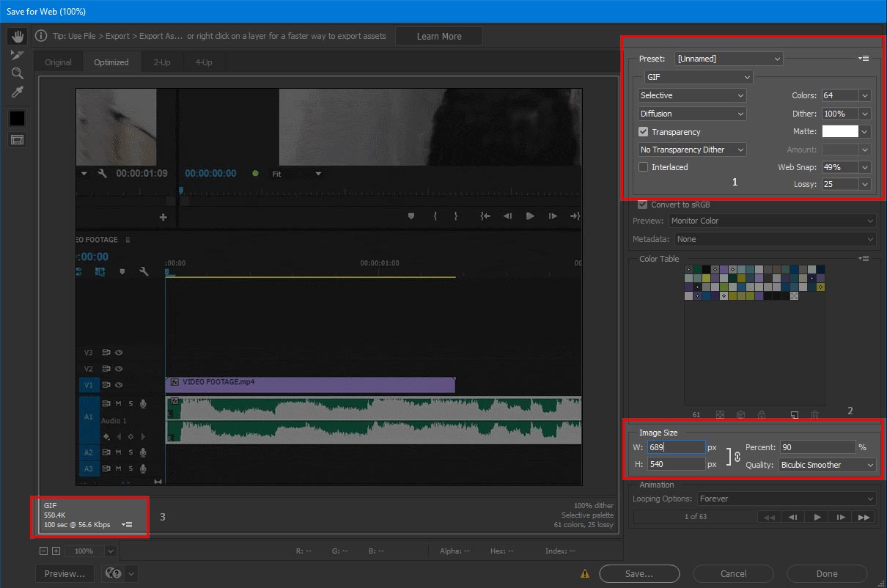Select the Hand tool
The width and height of the screenshot is (887, 588).
coord(17,37)
